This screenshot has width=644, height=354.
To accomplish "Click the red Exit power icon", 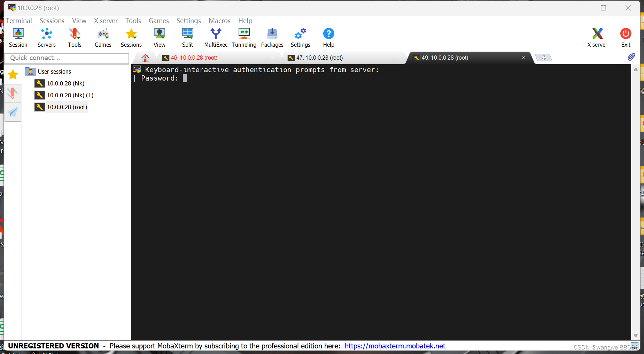I will pyautogui.click(x=626, y=38).
